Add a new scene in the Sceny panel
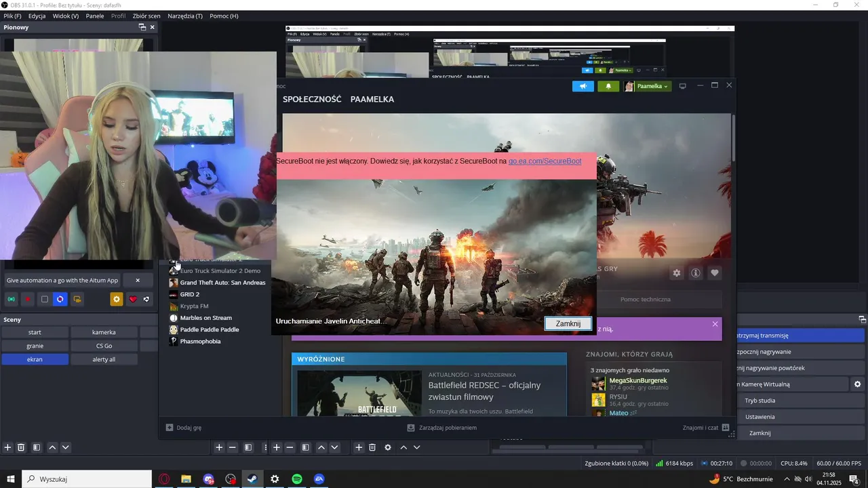Screen dimensions: 868x488 [8, 447]
